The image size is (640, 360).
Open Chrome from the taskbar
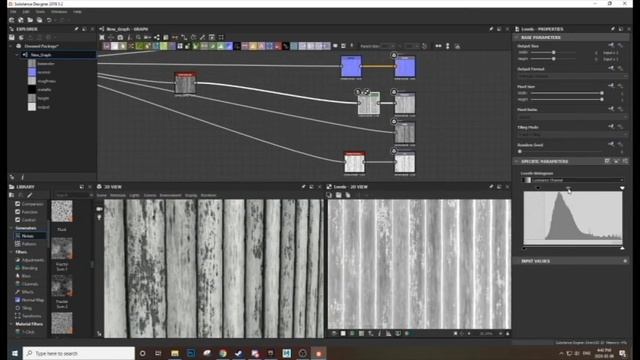(x=223, y=353)
